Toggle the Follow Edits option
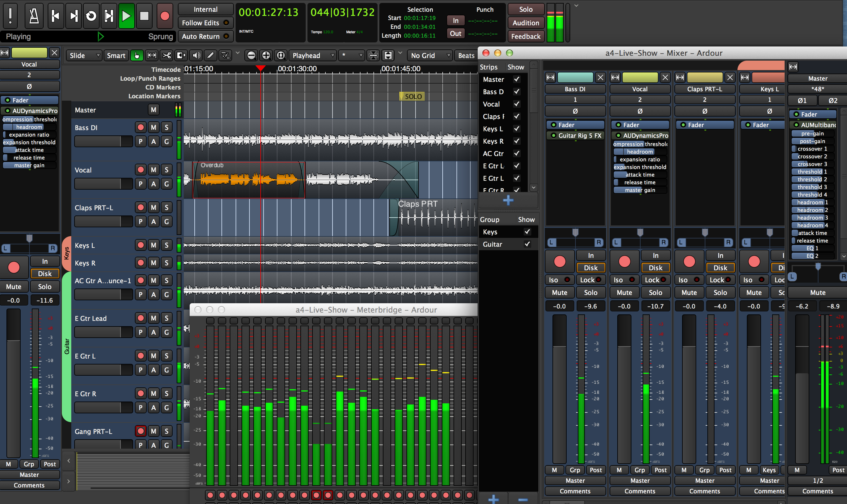The image size is (847, 504). (x=204, y=23)
